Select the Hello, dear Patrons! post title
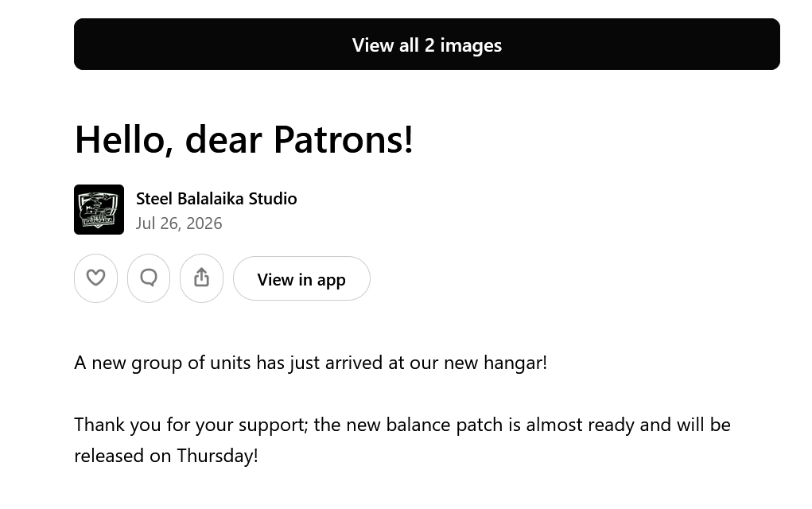The height and width of the screenshot is (509, 812). [x=244, y=140]
